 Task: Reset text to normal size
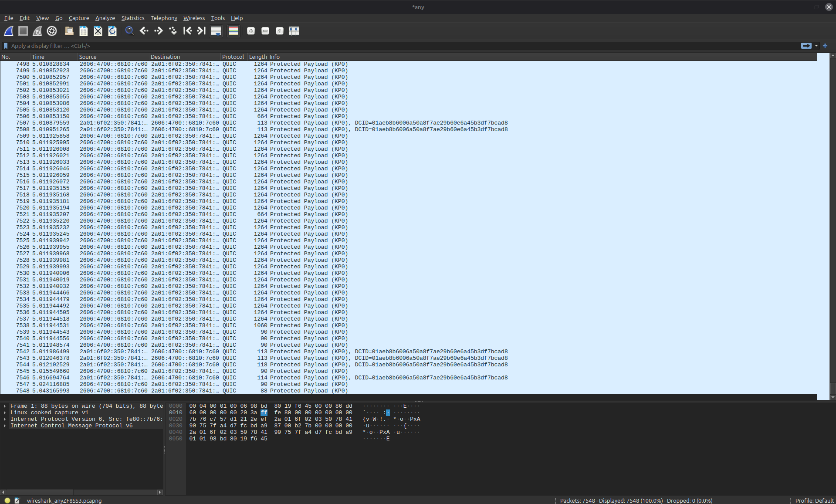[x=280, y=31]
